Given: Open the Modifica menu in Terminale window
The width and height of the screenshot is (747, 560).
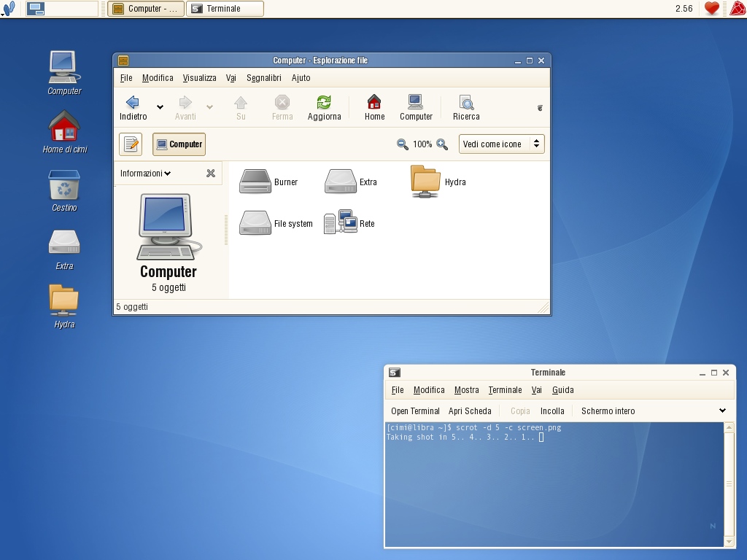Looking at the screenshot, I should pyautogui.click(x=429, y=390).
